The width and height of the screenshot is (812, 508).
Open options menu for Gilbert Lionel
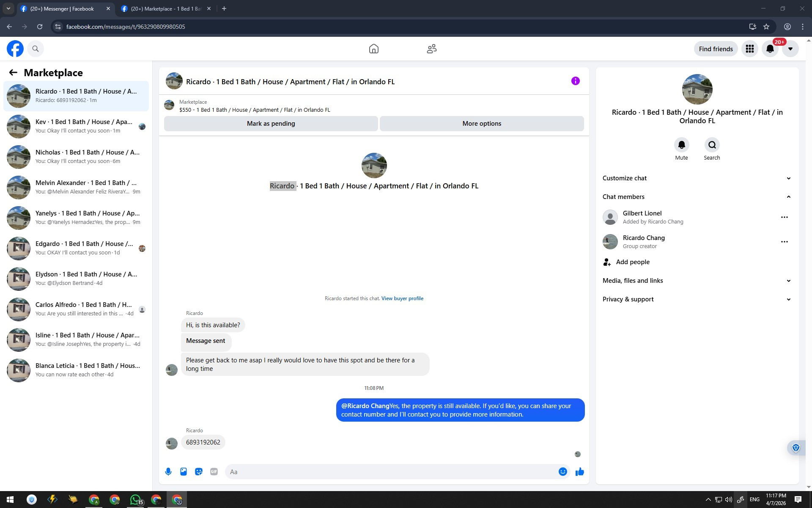click(784, 217)
